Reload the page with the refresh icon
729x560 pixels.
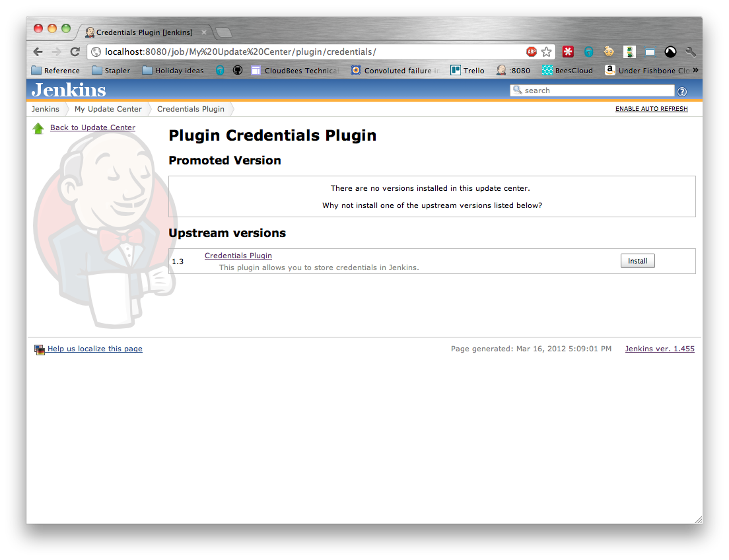click(75, 52)
